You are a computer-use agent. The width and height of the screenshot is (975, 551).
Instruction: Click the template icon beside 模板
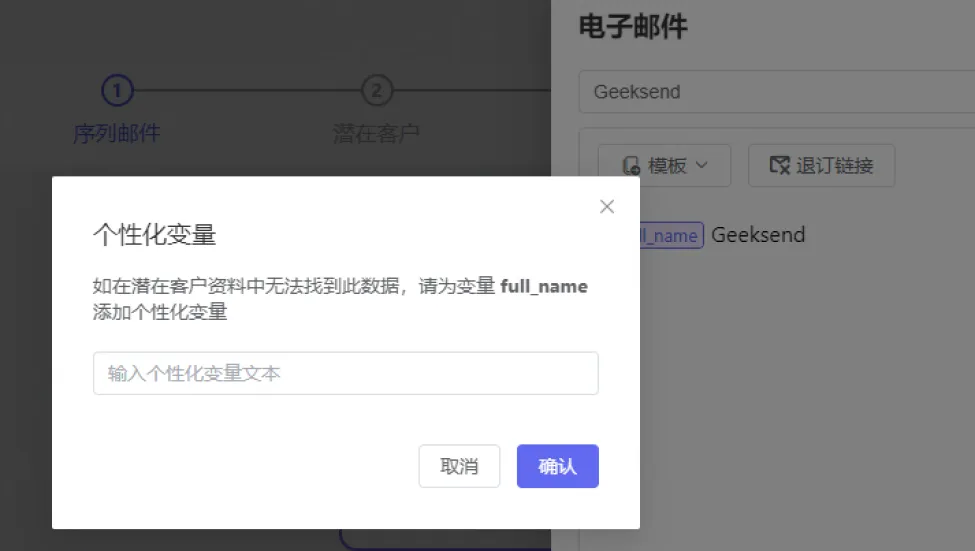tap(631, 165)
